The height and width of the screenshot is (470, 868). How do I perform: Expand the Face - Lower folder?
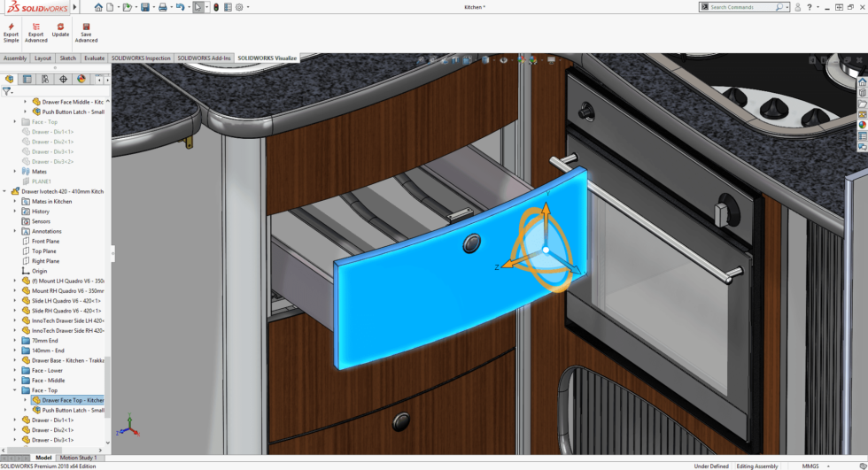pyautogui.click(x=15, y=371)
